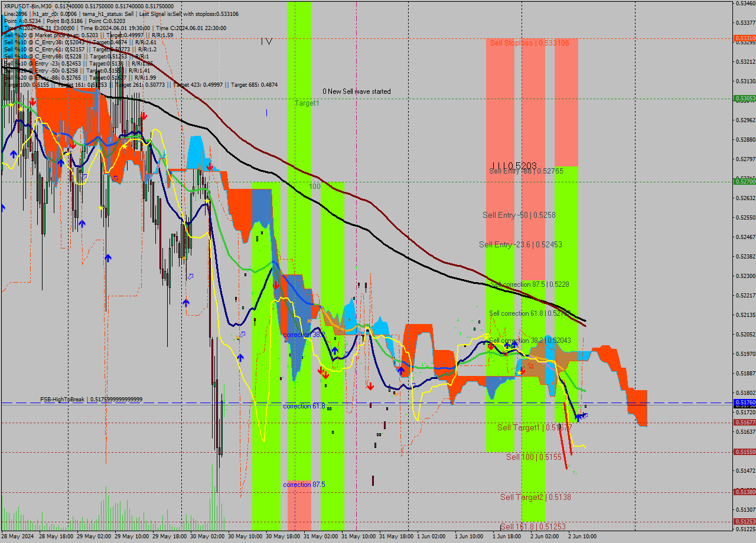This screenshot has height=543, width=756.
Task: Click the 'Sell Entry -50 | 0.5258' label
Action: (x=519, y=215)
